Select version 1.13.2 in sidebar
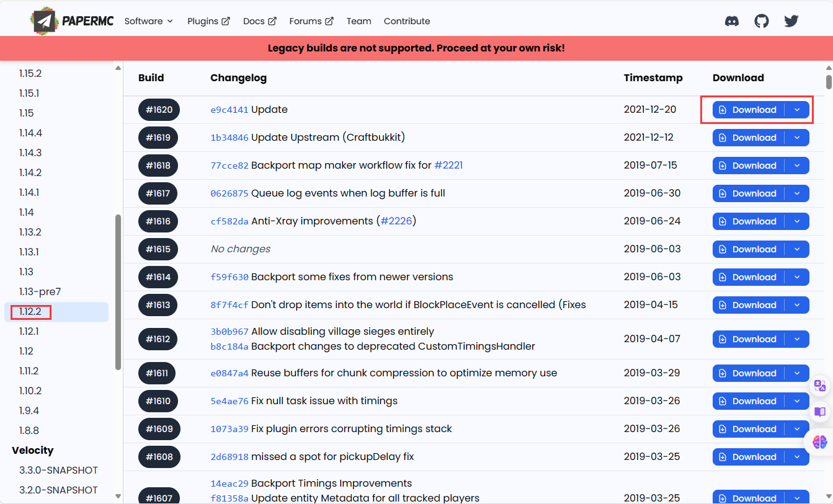The width and height of the screenshot is (833, 504). tap(56, 232)
